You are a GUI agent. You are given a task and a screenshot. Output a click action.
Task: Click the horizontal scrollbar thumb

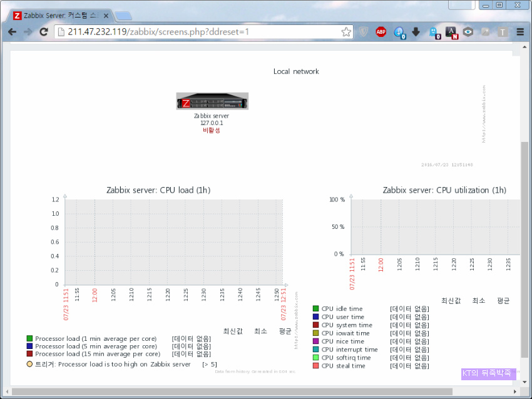click(232, 391)
